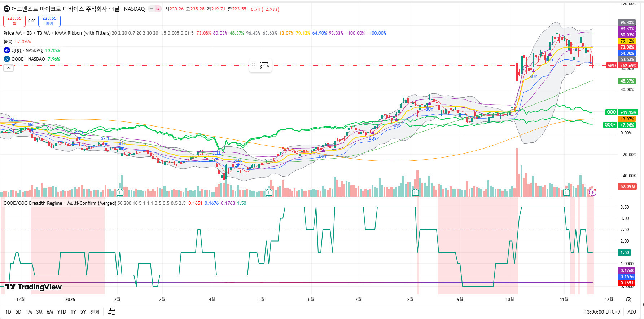Open the price scale settings hexagon icon
This screenshot has height=319, width=644.
(x=629, y=300)
